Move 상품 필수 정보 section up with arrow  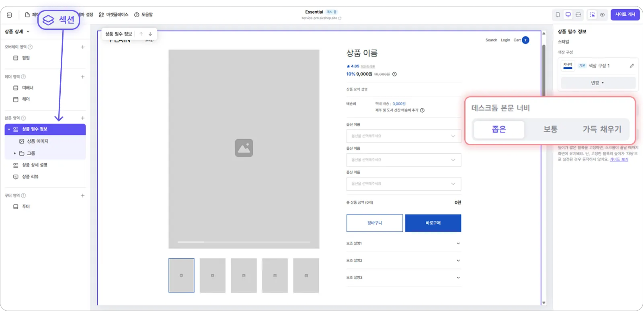coord(141,34)
